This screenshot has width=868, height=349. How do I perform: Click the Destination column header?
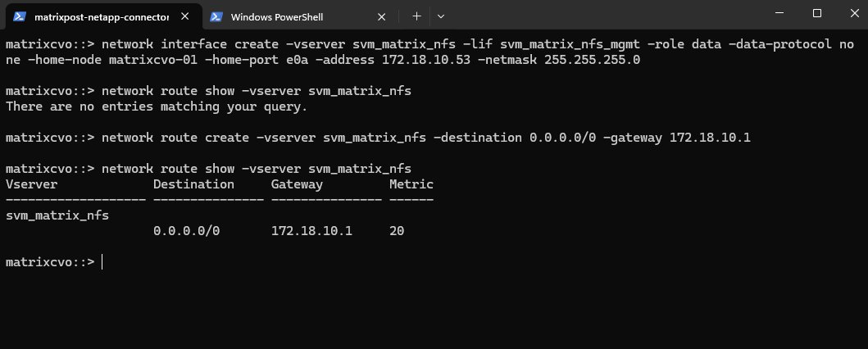[193, 184]
